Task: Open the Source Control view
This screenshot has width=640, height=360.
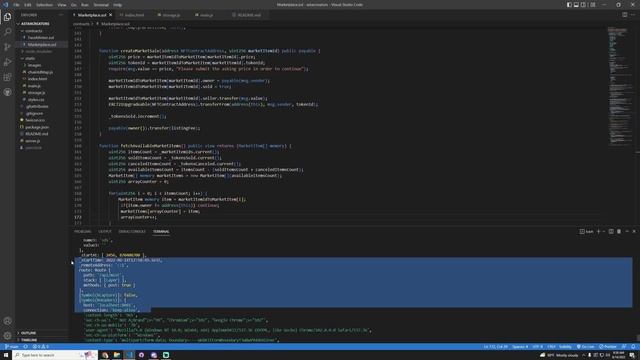Action: [x=7, y=47]
